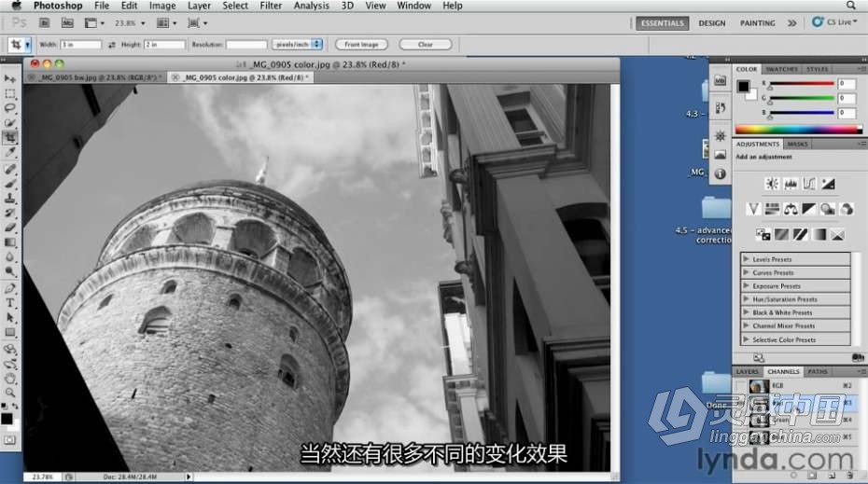
Task: Click the red R color slider
Action: 802,84
